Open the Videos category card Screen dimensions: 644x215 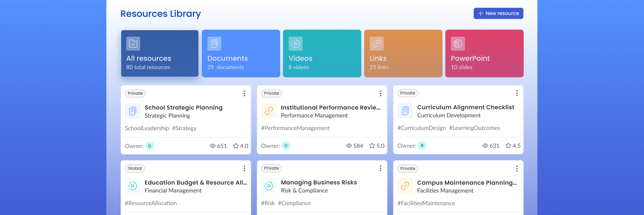pyautogui.click(x=322, y=54)
